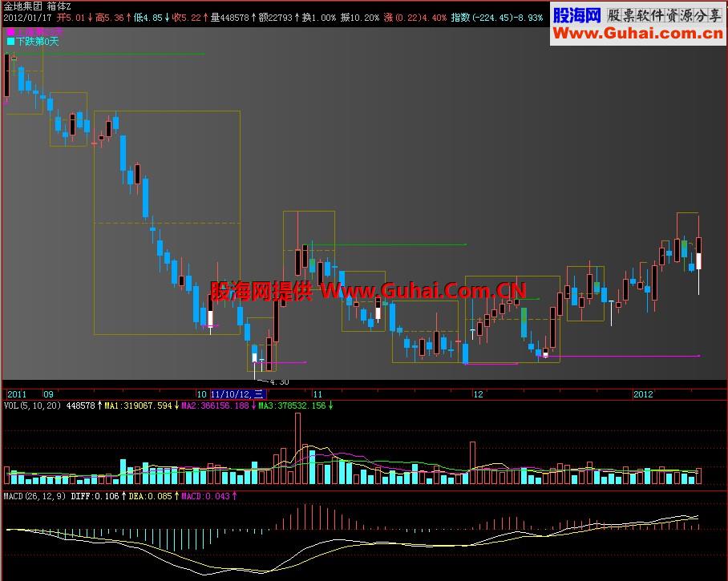Click the tallest volume bar in VOL panel
Screen dimensions: 728x581
(297, 449)
